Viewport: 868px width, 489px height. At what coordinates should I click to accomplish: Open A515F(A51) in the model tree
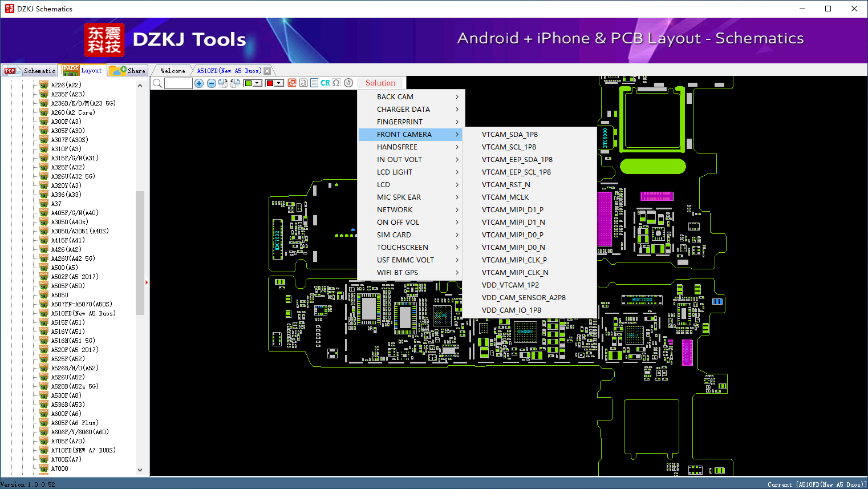(x=68, y=322)
